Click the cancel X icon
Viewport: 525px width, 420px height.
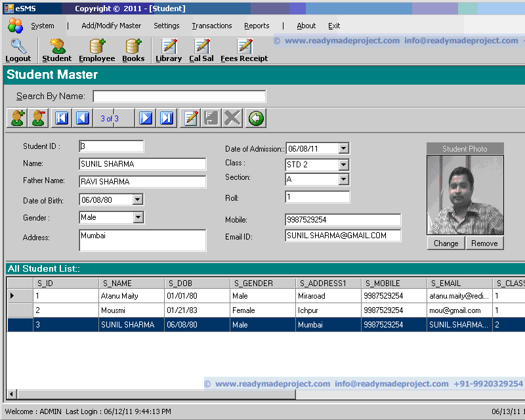click(x=232, y=118)
